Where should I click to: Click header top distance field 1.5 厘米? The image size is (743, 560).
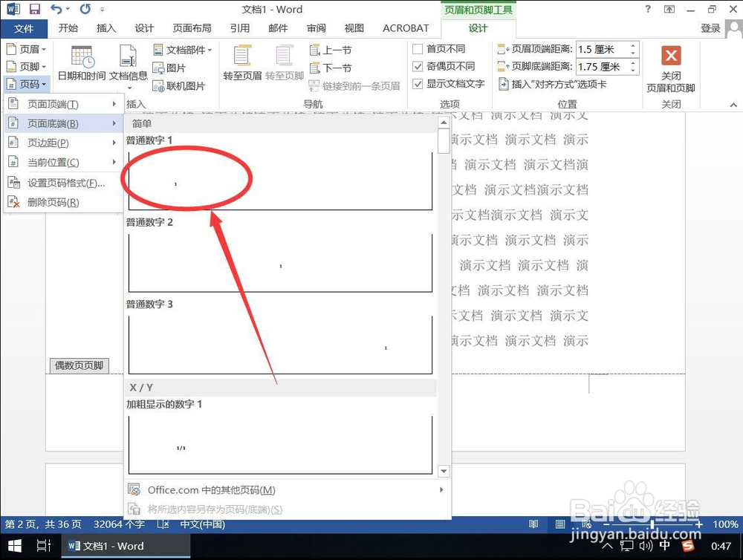click(603, 49)
